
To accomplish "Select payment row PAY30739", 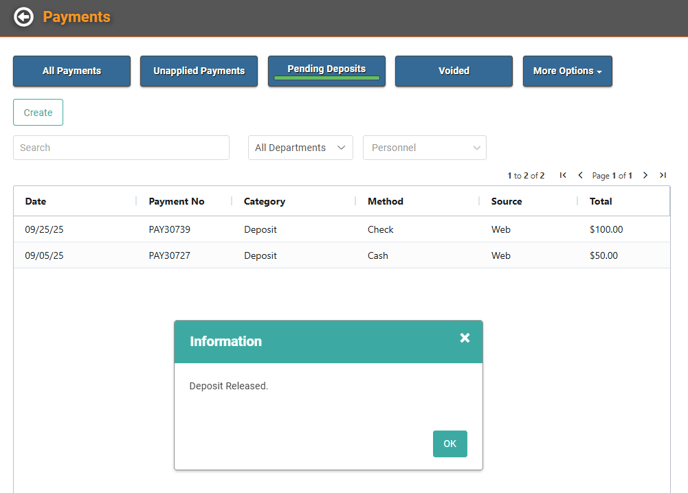I will point(169,229).
